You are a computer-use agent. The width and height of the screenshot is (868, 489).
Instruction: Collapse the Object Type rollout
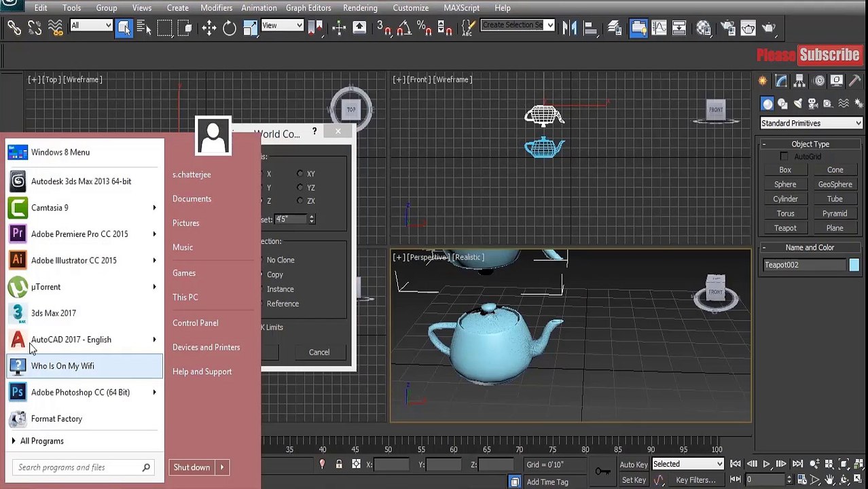click(763, 144)
